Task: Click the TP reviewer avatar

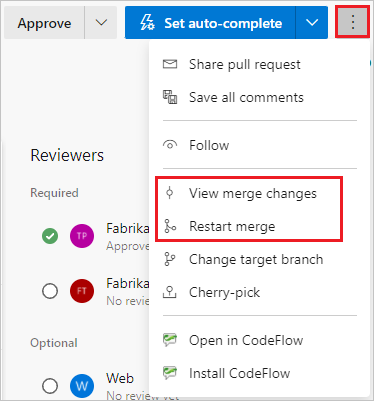Action: point(82,236)
